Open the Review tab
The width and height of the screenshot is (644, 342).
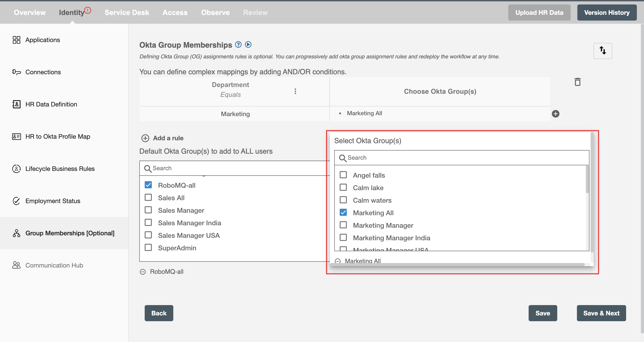255,13
